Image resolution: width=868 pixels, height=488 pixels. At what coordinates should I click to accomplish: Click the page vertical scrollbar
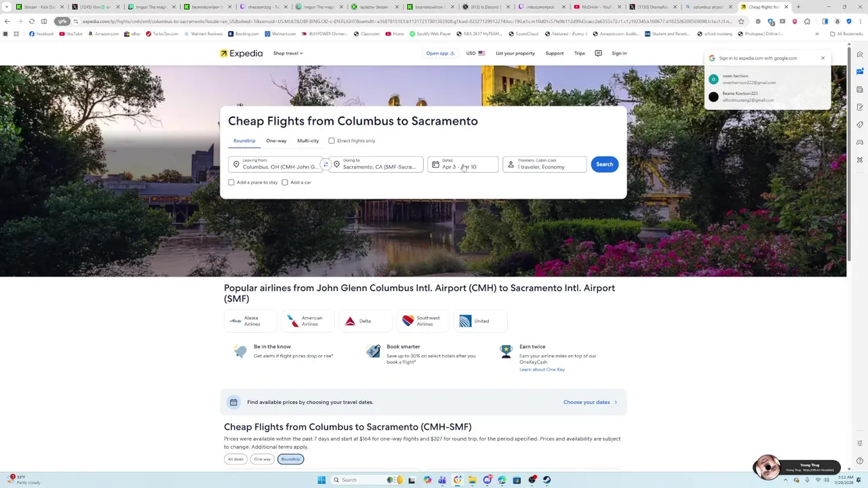tap(849, 152)
